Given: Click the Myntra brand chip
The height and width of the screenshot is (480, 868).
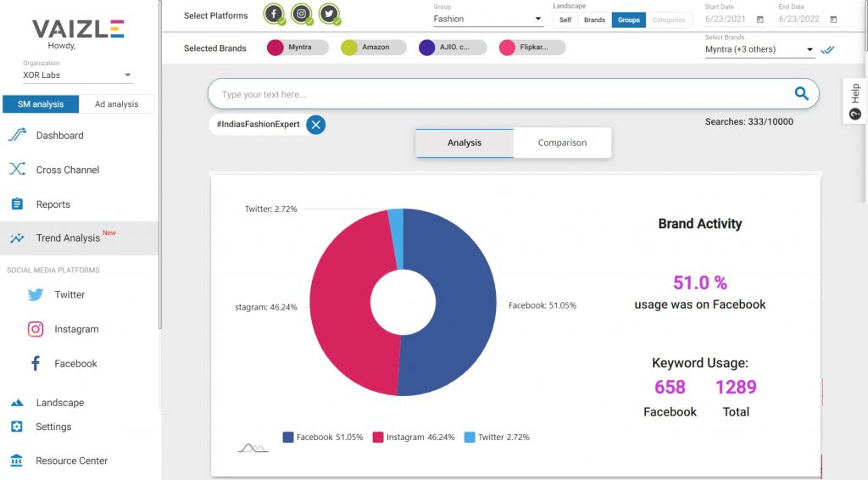Looking at the screenshot, I should [x=298, y=47].
